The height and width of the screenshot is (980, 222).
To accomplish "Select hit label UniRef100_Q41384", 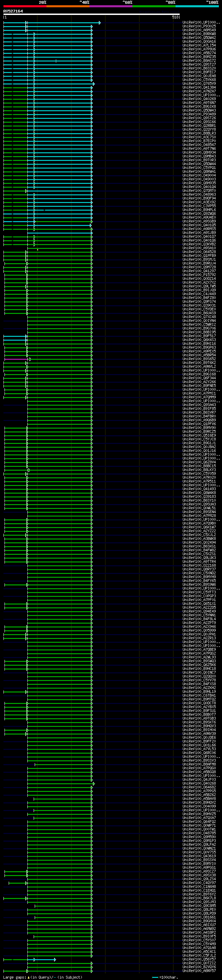I will click(x=199, y=88).
